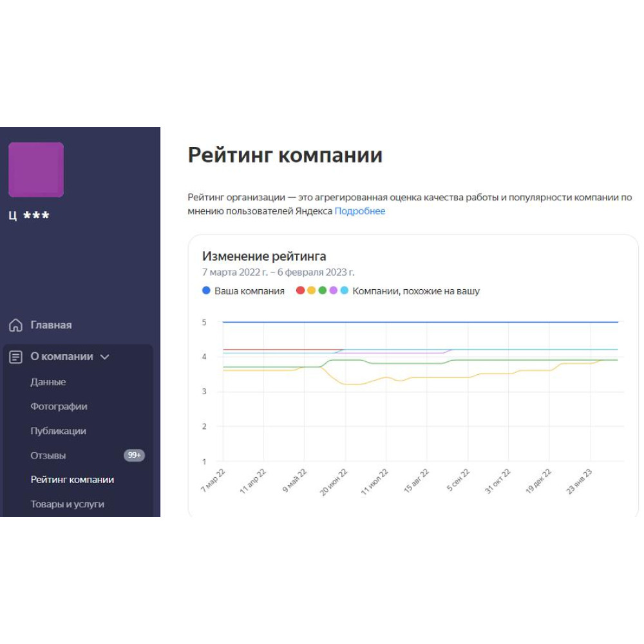Go to Публикации in sidebar
This screenshot has width=644, height=644.
[x=58, y=431]
